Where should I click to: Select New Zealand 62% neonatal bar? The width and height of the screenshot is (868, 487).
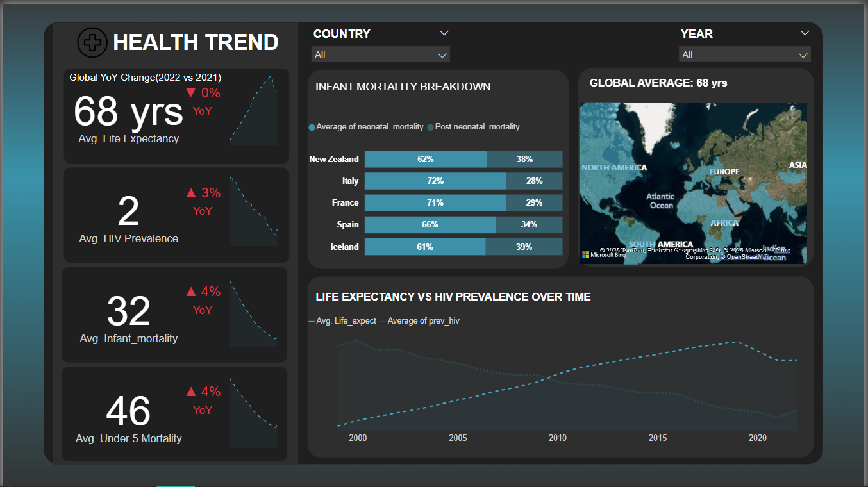pyautogui.click(x=425, y=159)
